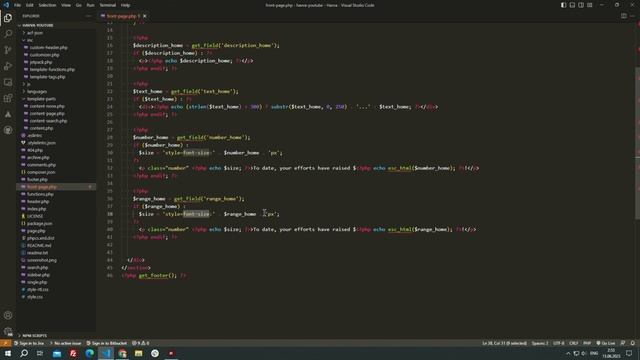
Task: Open screenshot.png in the explorer
Action: 42,260
